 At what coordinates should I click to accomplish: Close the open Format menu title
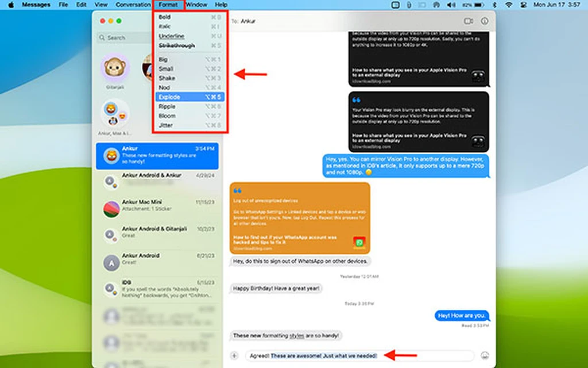pyautogui.click(x=168, y=5)
